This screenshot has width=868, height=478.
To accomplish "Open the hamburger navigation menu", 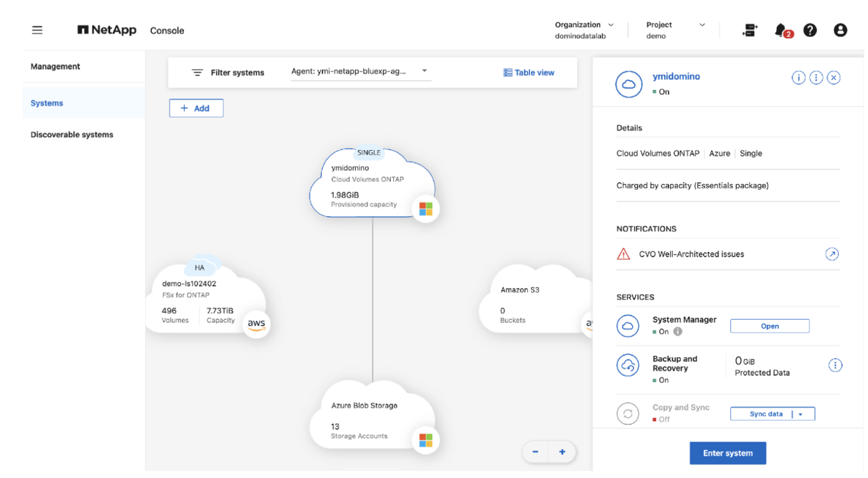I will click(37, 30).
